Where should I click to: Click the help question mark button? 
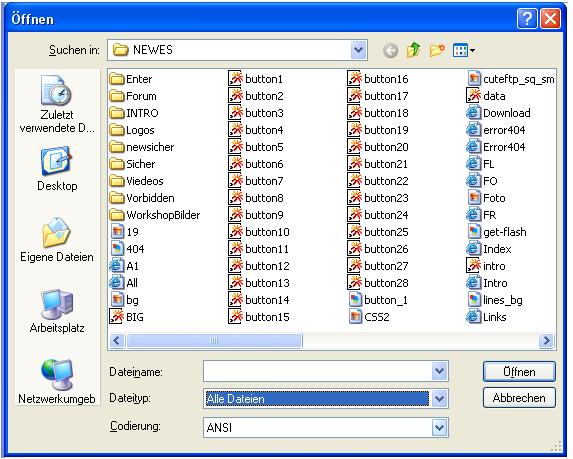527,18
